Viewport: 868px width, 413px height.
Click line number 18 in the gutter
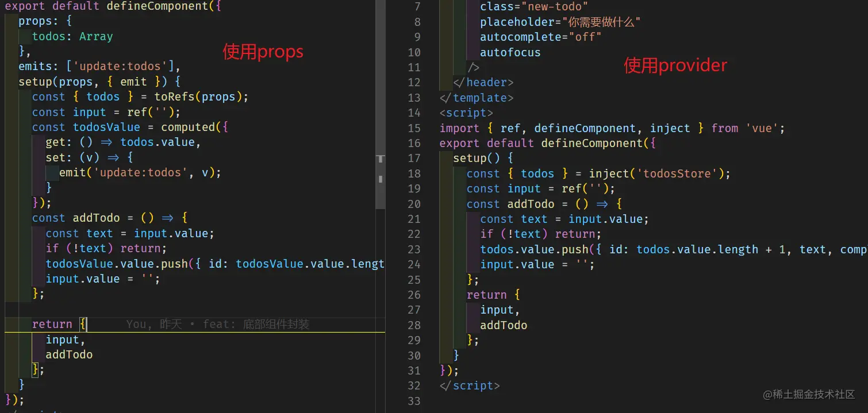tap(414, 173)
